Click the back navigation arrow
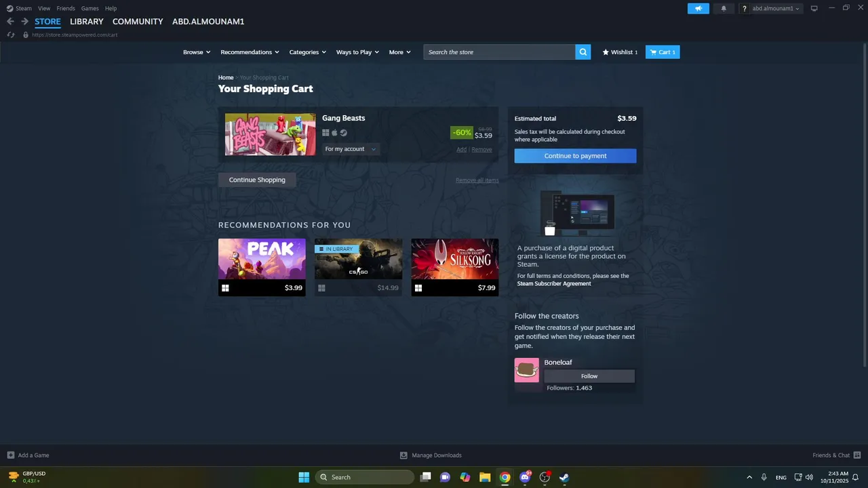The height and width of the screenshot is (488, 868). tap(10, 22)
